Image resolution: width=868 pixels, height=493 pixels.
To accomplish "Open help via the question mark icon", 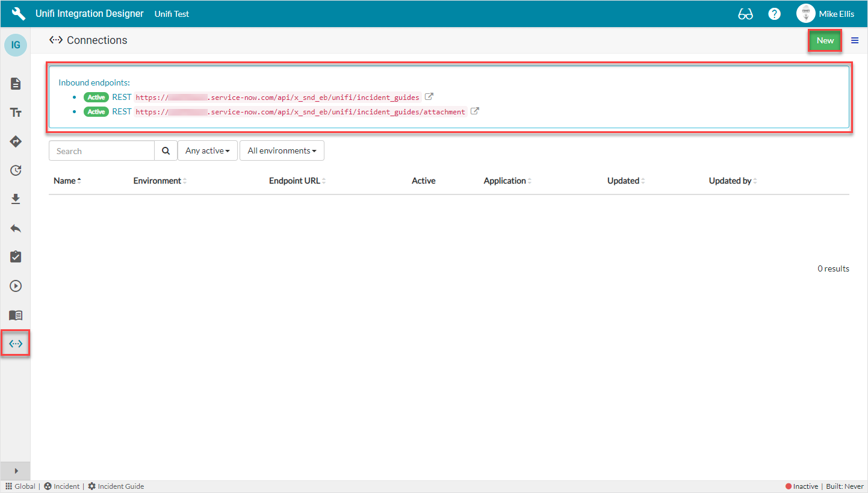I will click(774, 13).
